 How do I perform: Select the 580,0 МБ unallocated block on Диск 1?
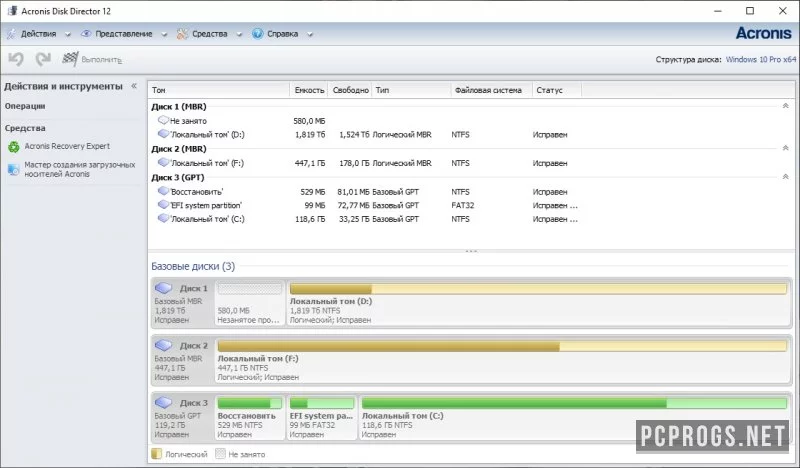click(249, 303)
